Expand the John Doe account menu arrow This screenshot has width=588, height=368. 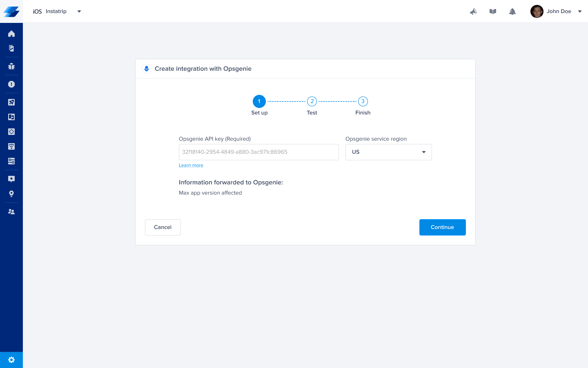click(x=580, y=11)
